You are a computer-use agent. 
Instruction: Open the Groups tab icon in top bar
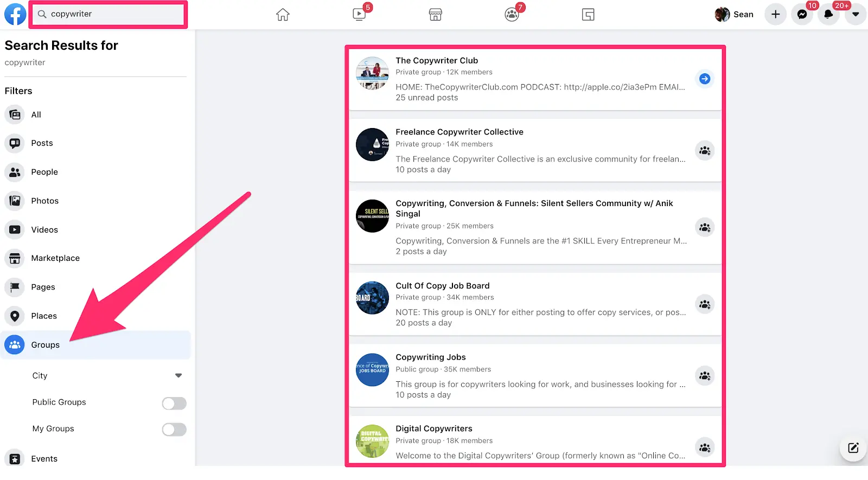512,15
